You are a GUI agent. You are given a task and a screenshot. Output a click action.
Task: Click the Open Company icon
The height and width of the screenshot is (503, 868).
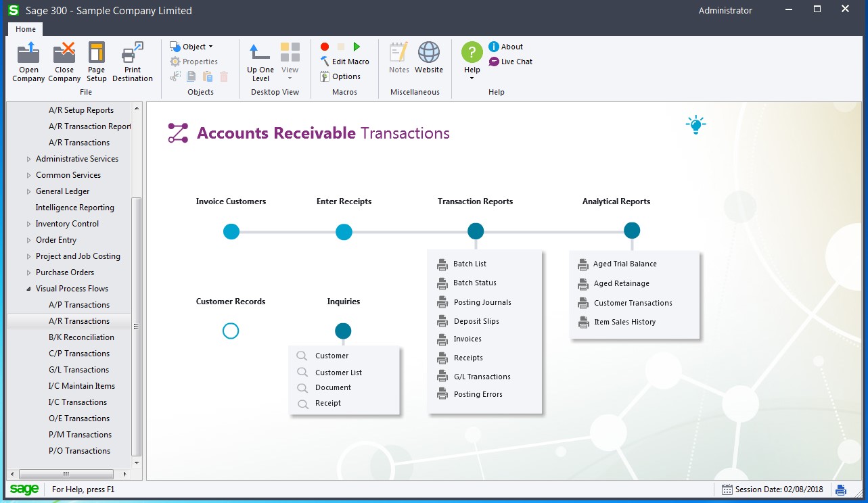click(x=28, y=53)
